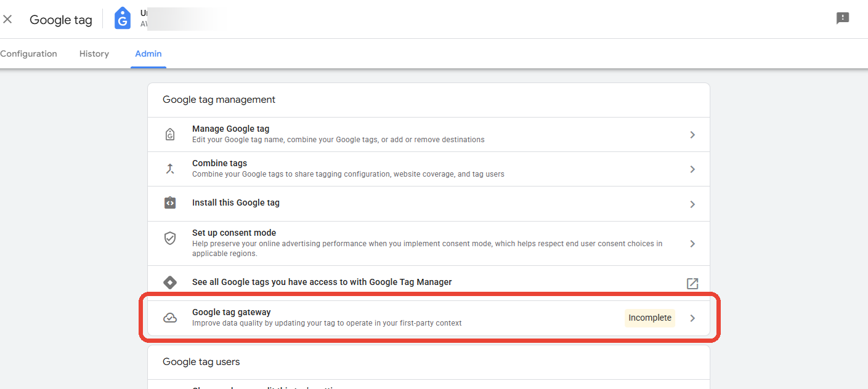Expand the Set up consent mode chevron
The width and height of the screenshot is (868, 389).
[692, 244]
